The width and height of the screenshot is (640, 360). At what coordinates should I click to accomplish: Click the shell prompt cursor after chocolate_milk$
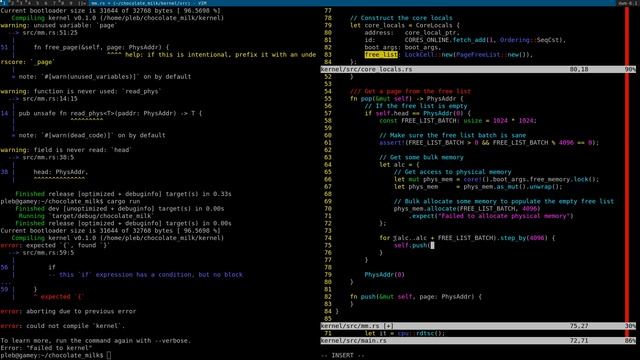click(x=109, y=356)
